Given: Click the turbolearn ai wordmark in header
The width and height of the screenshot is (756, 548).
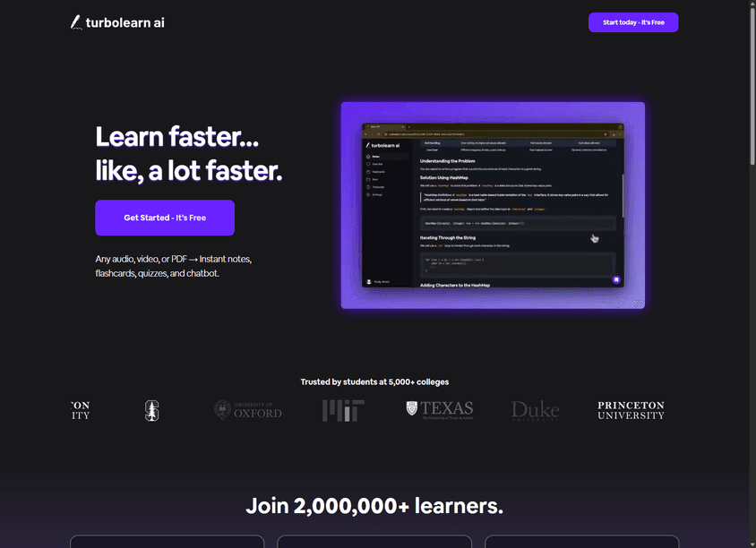Looking at the screenshot, I should (125, 22).
